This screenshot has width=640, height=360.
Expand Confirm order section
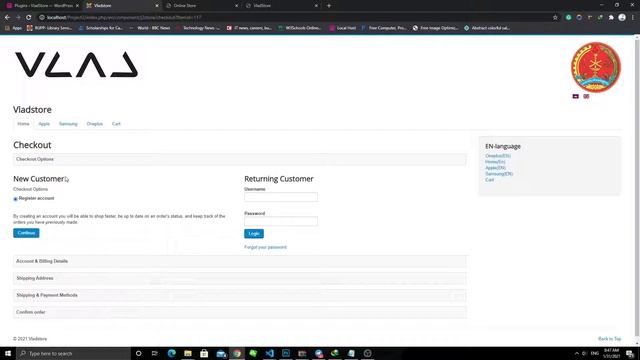coord(240,312)
